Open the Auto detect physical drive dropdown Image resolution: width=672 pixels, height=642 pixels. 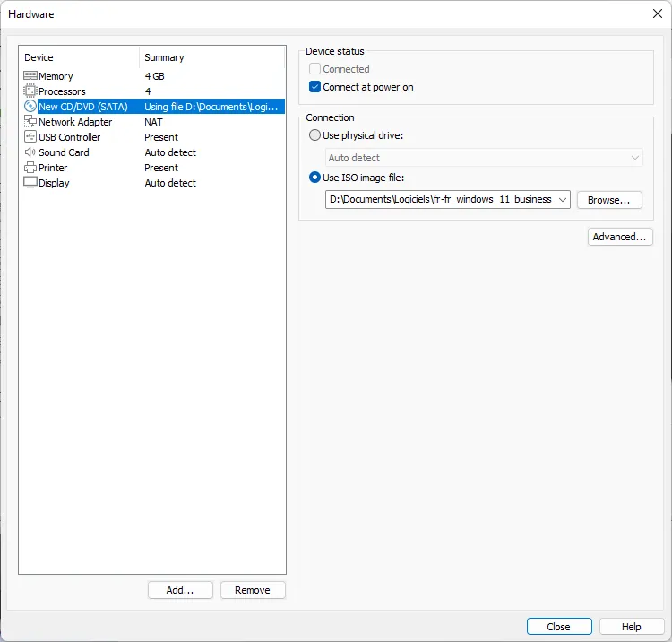[635, 158]
